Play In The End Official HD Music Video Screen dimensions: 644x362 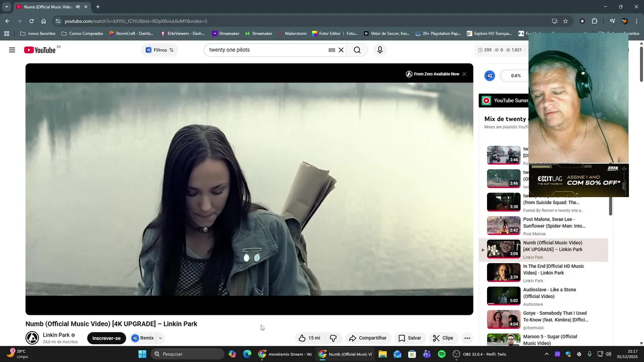pyautogui.click(x=543, y=273)
